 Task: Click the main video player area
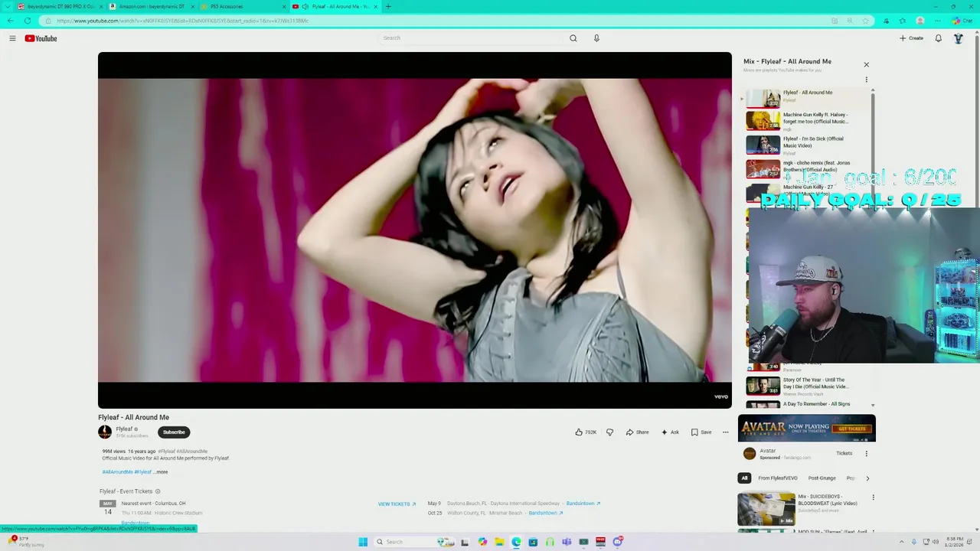click(414, 230)
